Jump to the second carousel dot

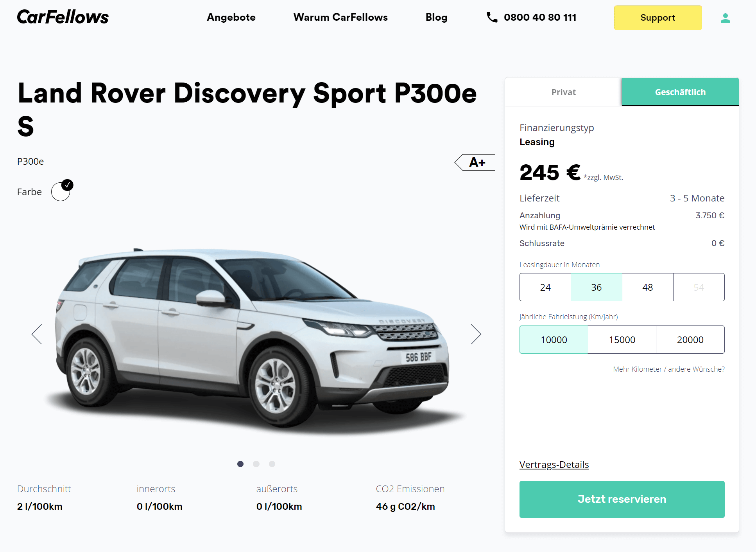pos(256,464)
